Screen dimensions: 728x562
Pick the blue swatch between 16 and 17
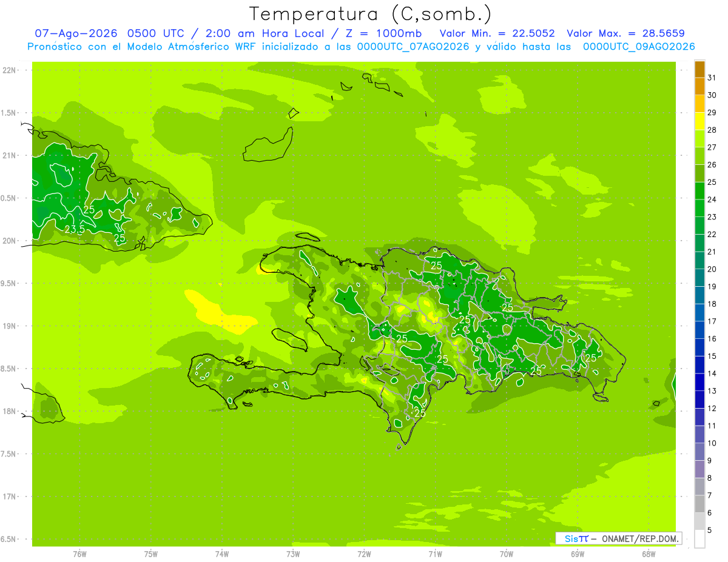tap(699, 330)
